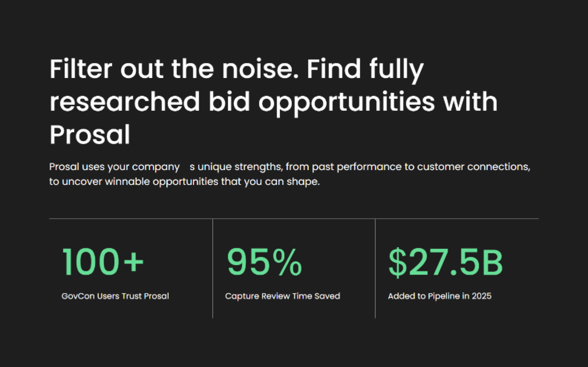Select the "GovCon Users Trust Prosal" caption
The height and width of the screenshot is (367, 588).
point(115,296)
